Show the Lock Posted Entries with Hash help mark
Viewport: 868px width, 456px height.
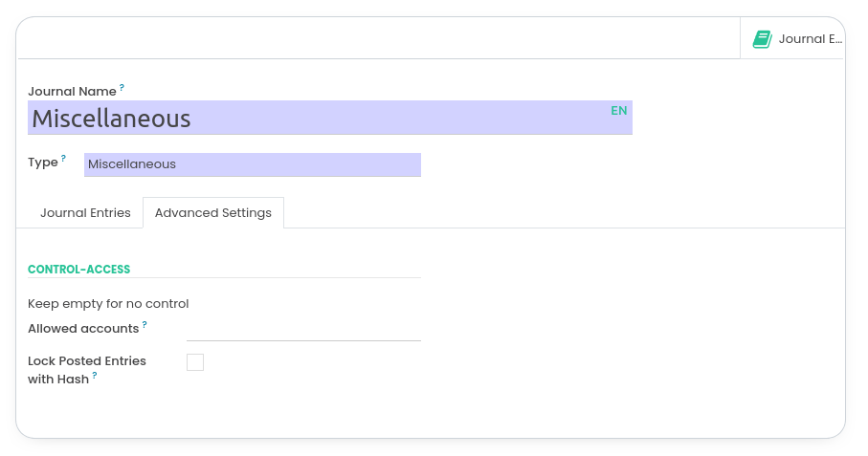95,376
